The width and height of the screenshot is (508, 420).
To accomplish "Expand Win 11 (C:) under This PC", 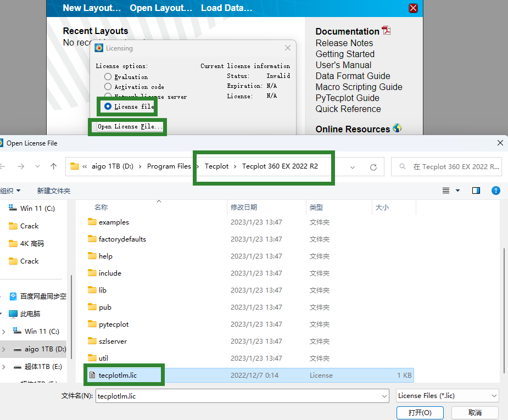I will 3,332.
